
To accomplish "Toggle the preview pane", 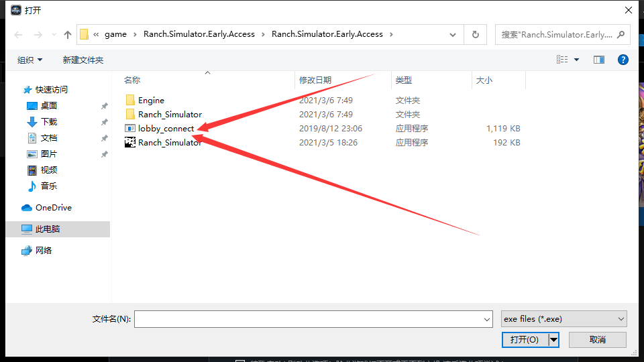I will [x=599, y=60].
